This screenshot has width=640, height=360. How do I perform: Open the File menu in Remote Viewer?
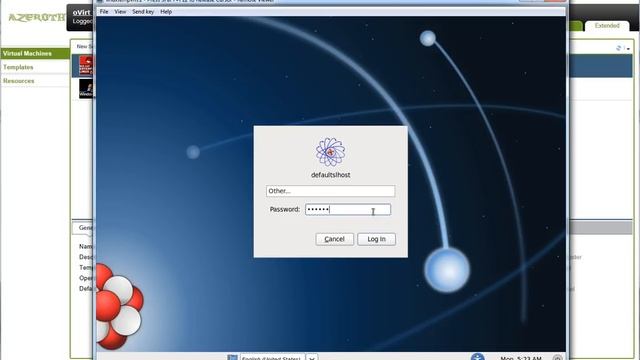[104, 12]
